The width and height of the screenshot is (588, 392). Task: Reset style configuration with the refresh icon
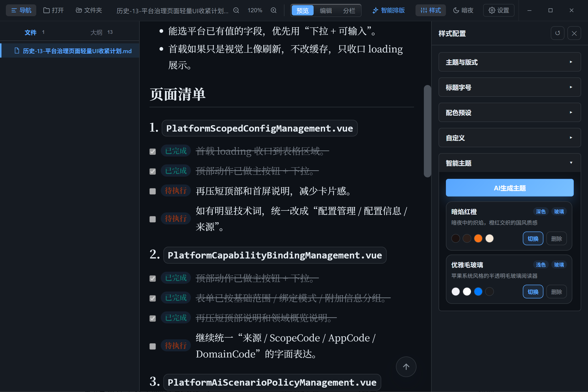coord(558,33)
